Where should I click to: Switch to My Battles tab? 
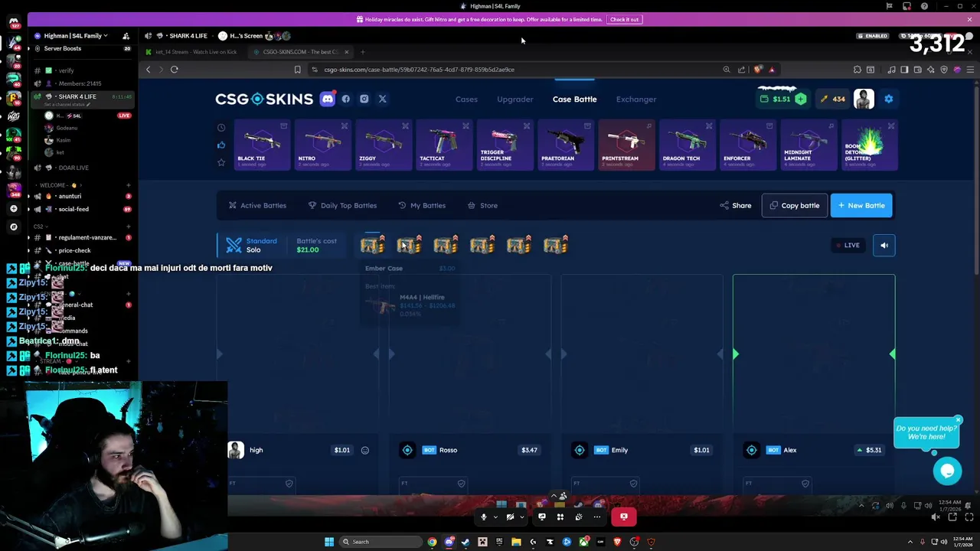422,205
